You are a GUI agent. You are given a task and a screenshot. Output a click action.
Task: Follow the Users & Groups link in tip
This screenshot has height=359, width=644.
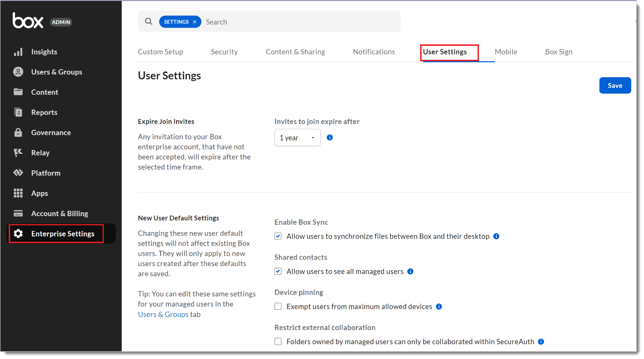pos(163,314)
